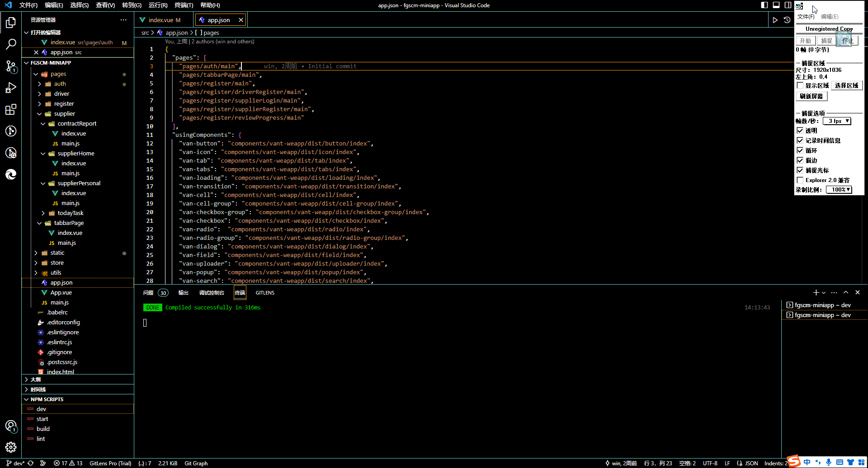868x468 pixels.
Task: Toggle bottom panel layout icon
Action: click(x=776, y=5)
